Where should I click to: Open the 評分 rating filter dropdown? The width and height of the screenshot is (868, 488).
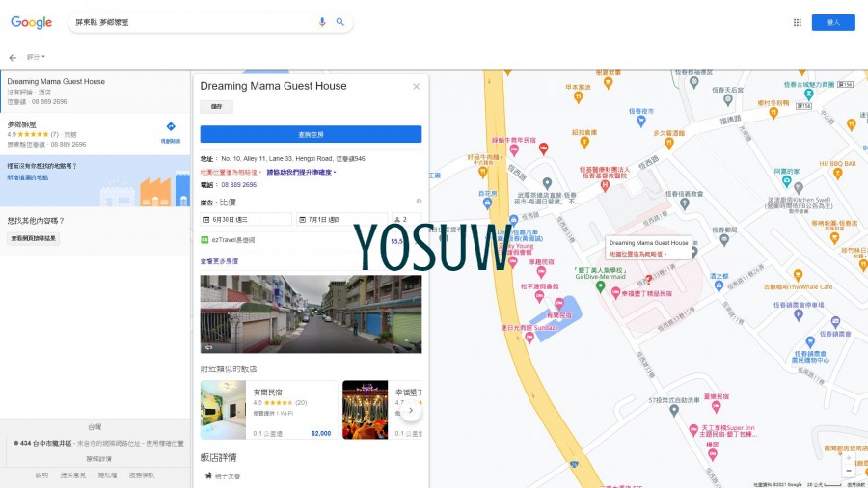pos(36,58)
